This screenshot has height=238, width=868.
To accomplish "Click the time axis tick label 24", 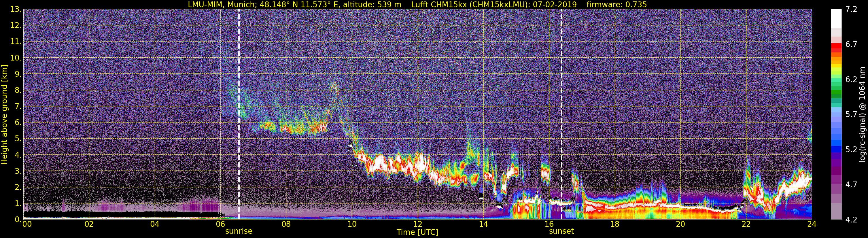I will tap(812, 224).
